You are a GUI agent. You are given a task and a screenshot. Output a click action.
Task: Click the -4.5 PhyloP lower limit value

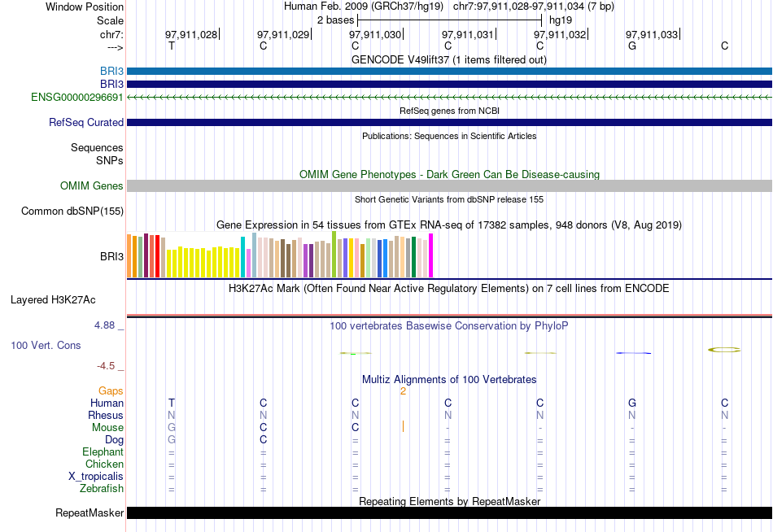coord(106,366)
